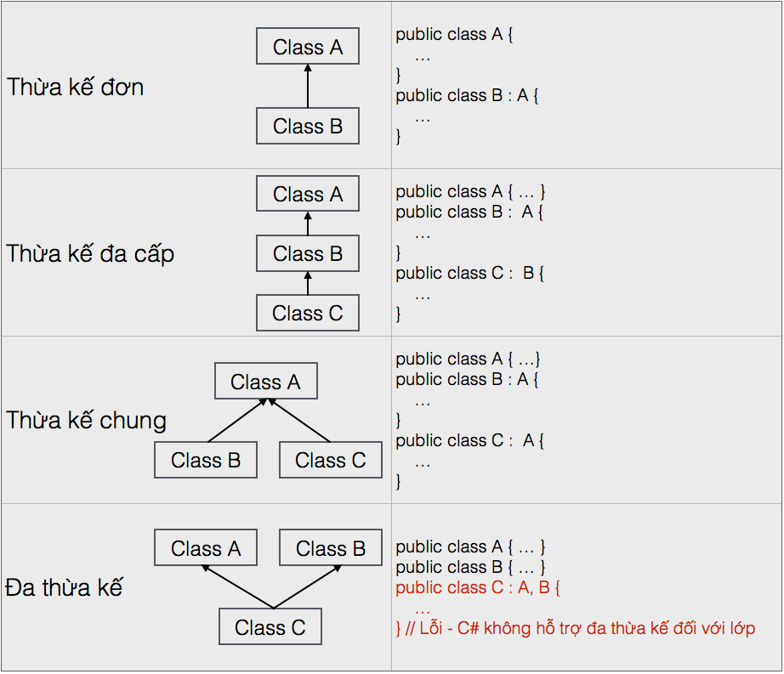The height and width of the screenshot is (674, 784).
Task: Click the Class A box in single inheritance diagram
Action: [x=308, y=46]
